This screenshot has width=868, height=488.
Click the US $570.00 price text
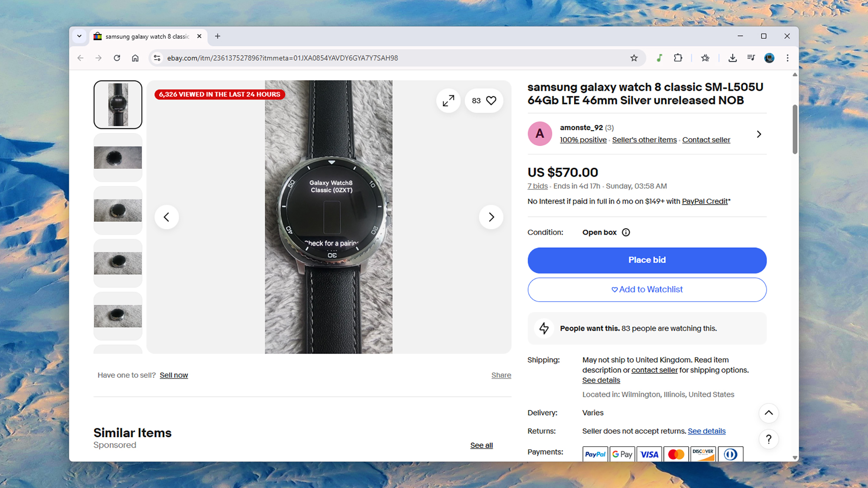pyautogui.click(x=562, y=172)
